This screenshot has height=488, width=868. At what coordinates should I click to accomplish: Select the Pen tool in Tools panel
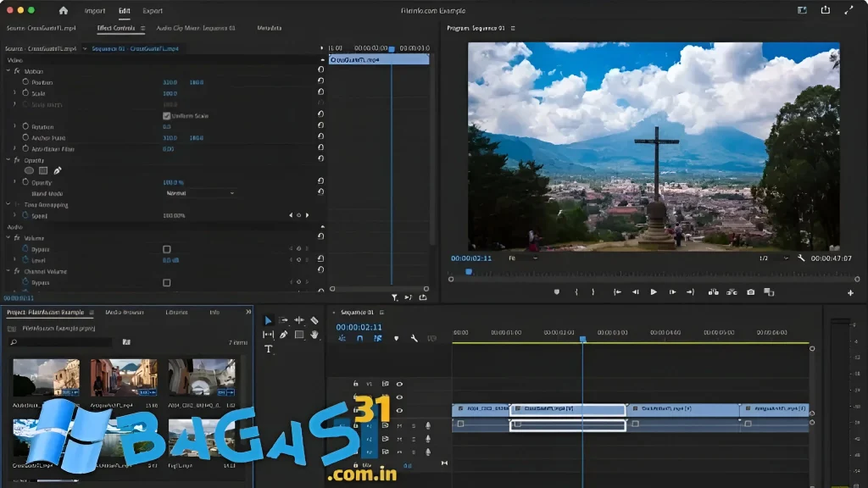283,335
